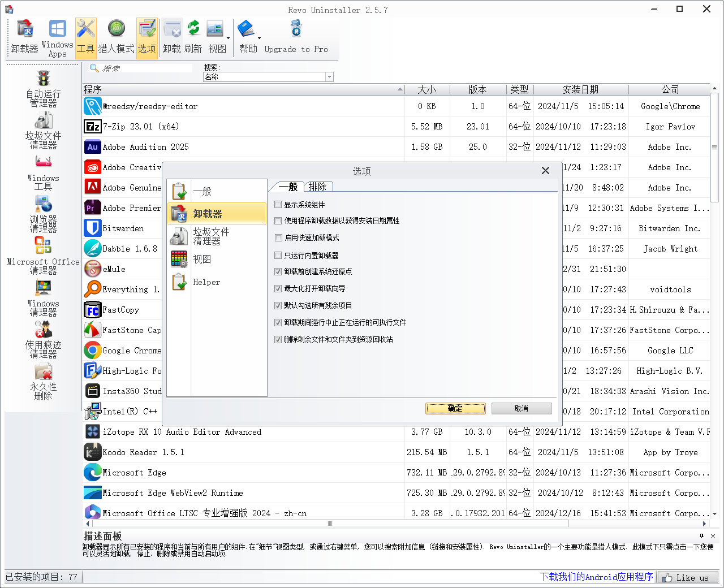Open 浏览器清理器 in the sidebar

click(44, 214)
